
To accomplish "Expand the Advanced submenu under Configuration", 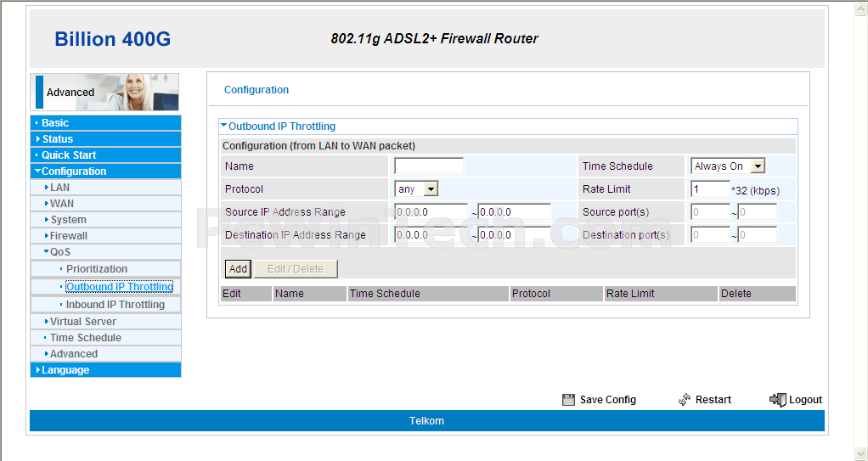I will click(105, 354).
